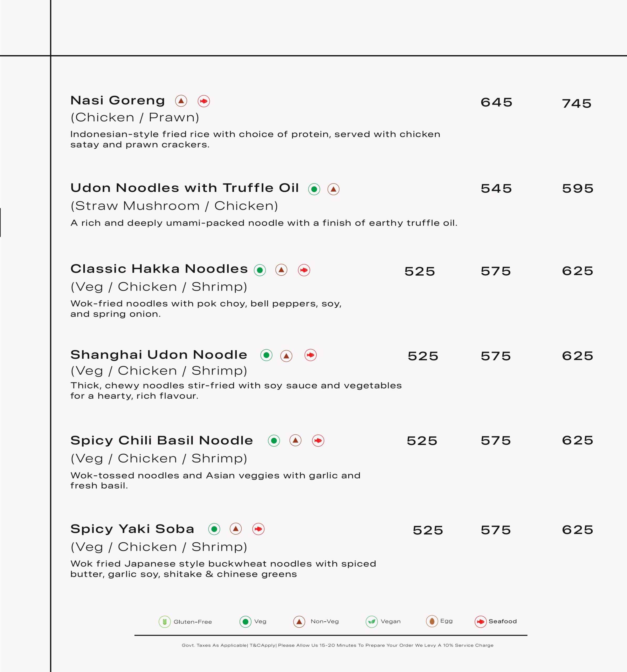Click the Gluten-Free icon in the legend
Screen dimensions: 627x672
point(164,622)
